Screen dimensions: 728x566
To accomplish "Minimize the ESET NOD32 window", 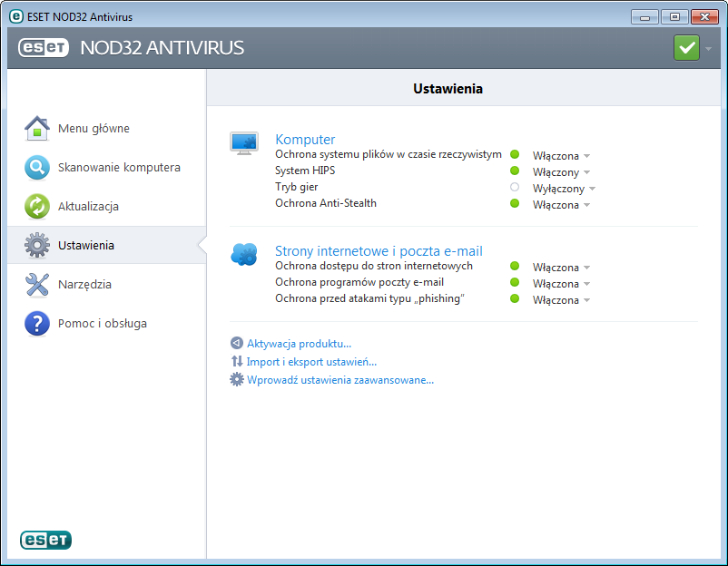I will (644, 17).
